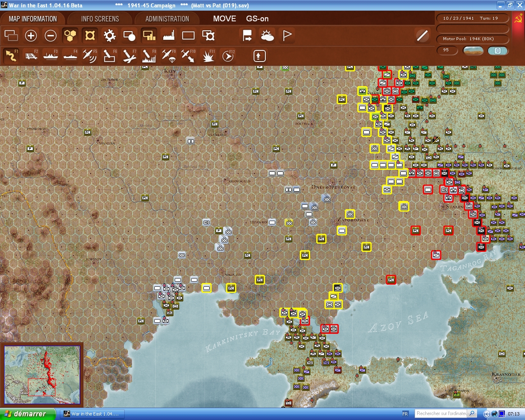
Task: Toggle the highlighted ring-shaped map overlay button
Action: coord(90,36)
